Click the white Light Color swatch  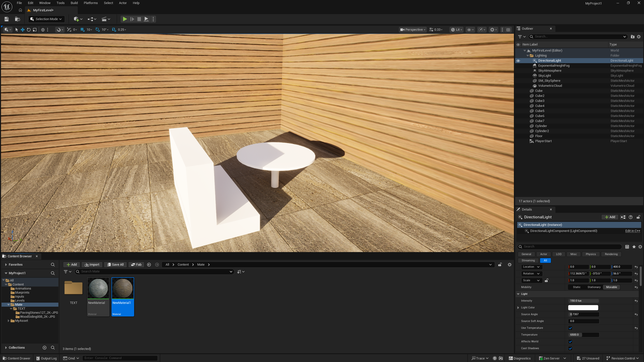583,308
